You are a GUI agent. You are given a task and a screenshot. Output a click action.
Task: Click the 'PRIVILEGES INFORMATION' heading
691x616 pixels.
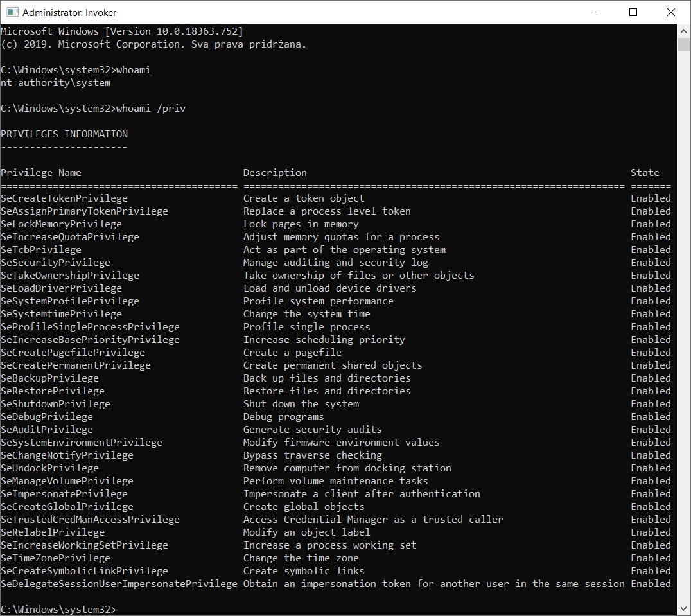click(x=64, y=134)
